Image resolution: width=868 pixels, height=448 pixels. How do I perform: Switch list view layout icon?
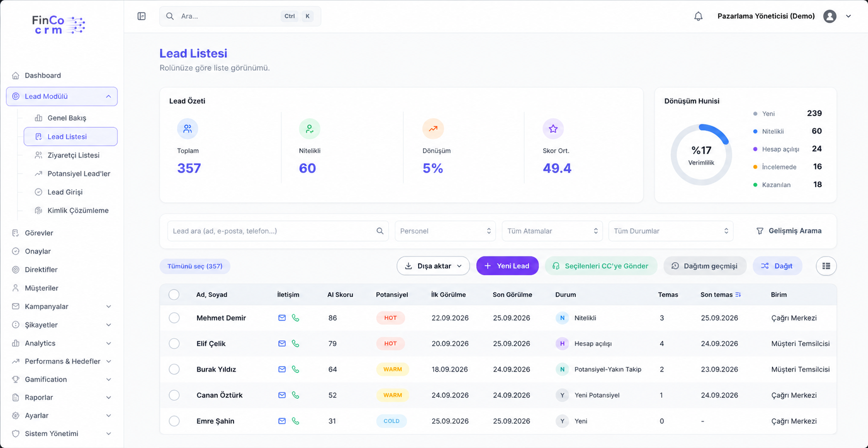[x=826, y=266]
